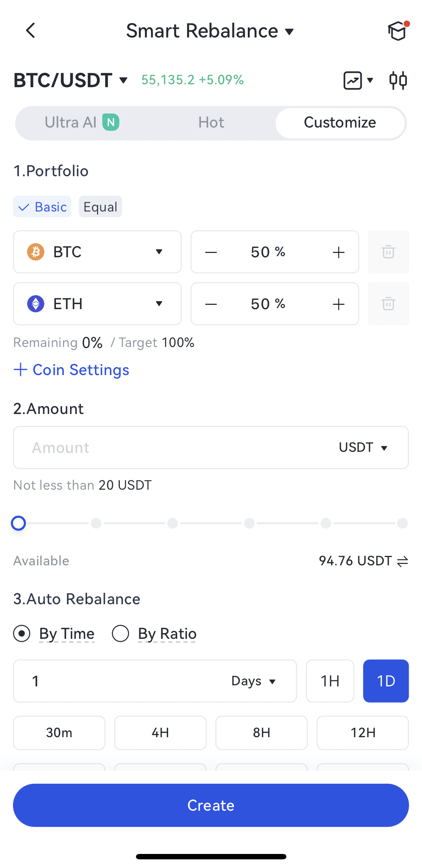The height and width of the screenshot is (868, 422).
Task: Select the By Ratio radio button
Action: [x=120, y=633]
